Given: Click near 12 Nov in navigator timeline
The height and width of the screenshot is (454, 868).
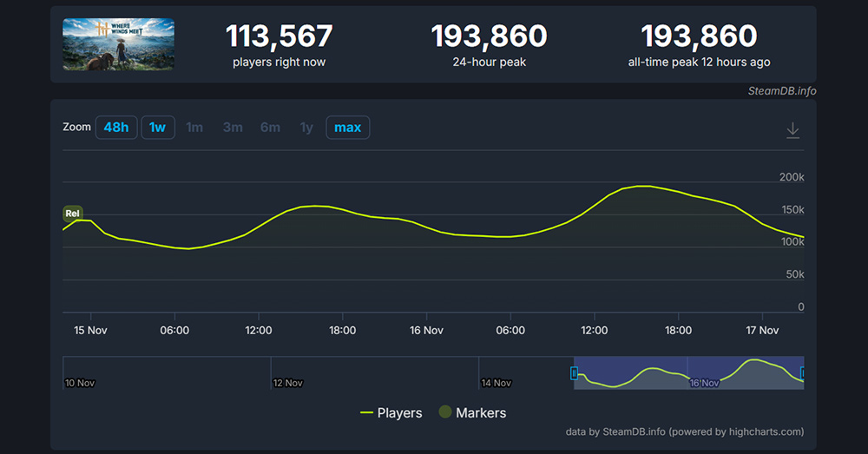Looking at the screenshot, I should 288,382.
